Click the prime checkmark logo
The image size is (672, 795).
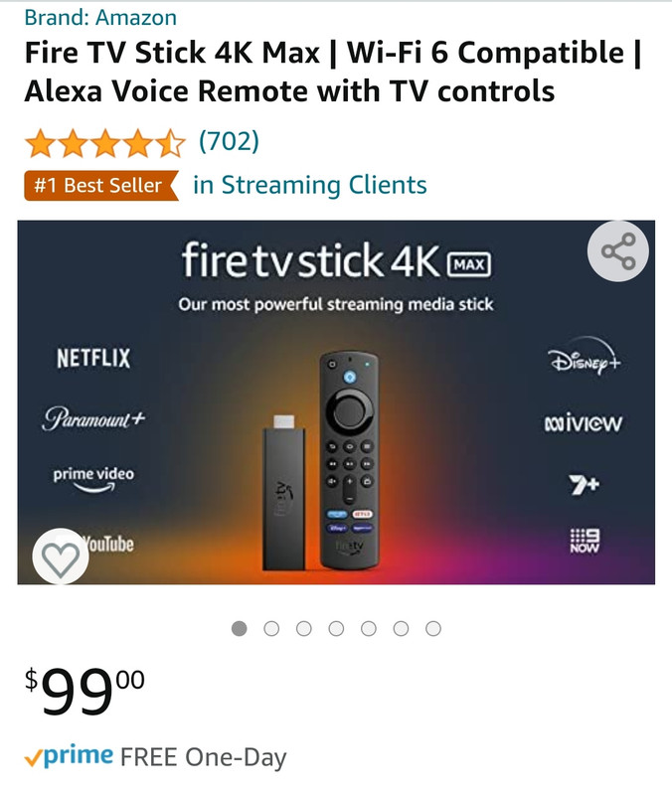69,755
